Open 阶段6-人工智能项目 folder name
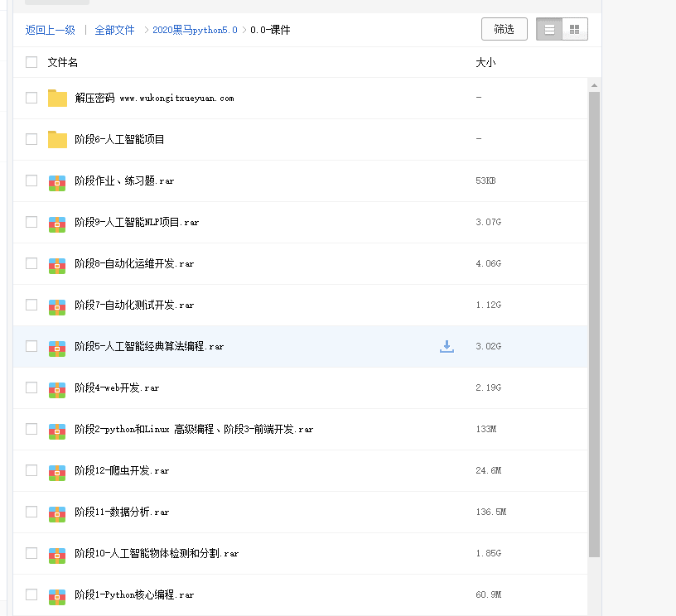 119,140
